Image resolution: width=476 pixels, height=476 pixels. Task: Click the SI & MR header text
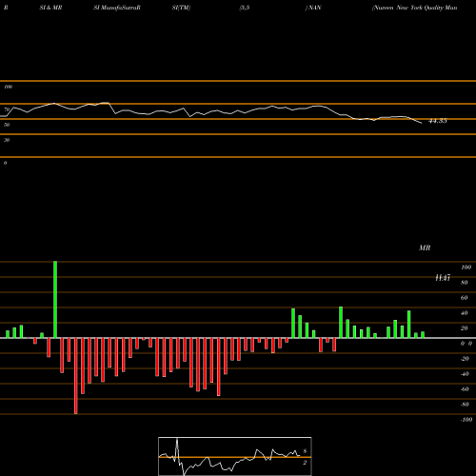click(50, 8)
